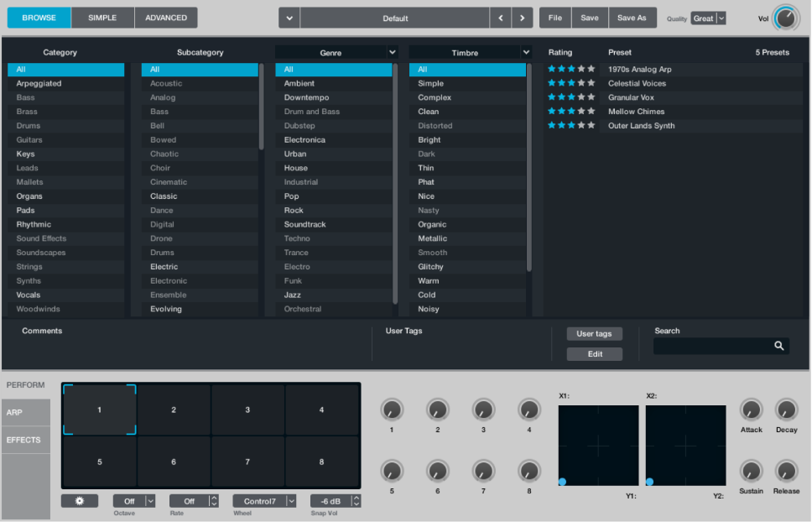Viewport: 812px width, 522px height.
Task: Open the EFFECTS panel tab
Action: click(x=25, y=439)
